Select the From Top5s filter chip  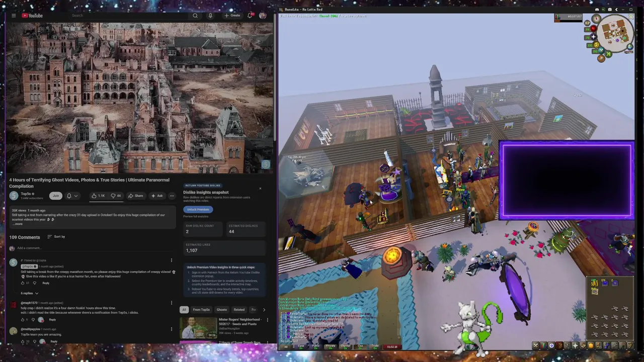click(x=201, y=310)
